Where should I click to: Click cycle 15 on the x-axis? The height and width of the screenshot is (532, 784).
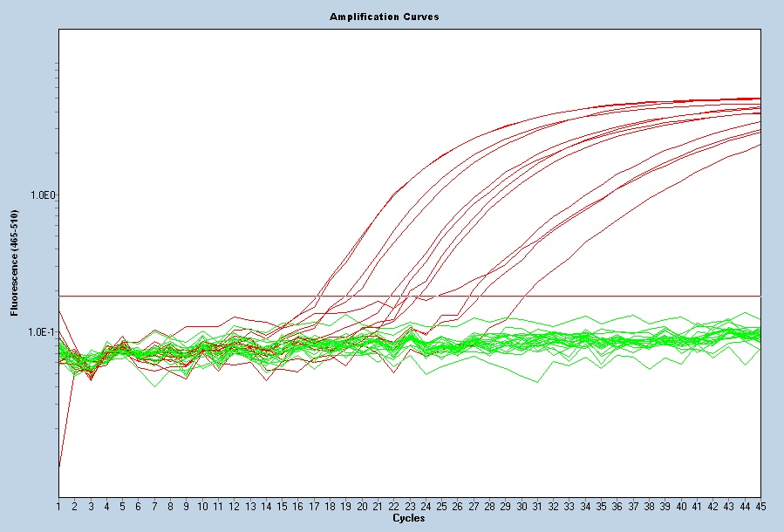click(282, 507)
